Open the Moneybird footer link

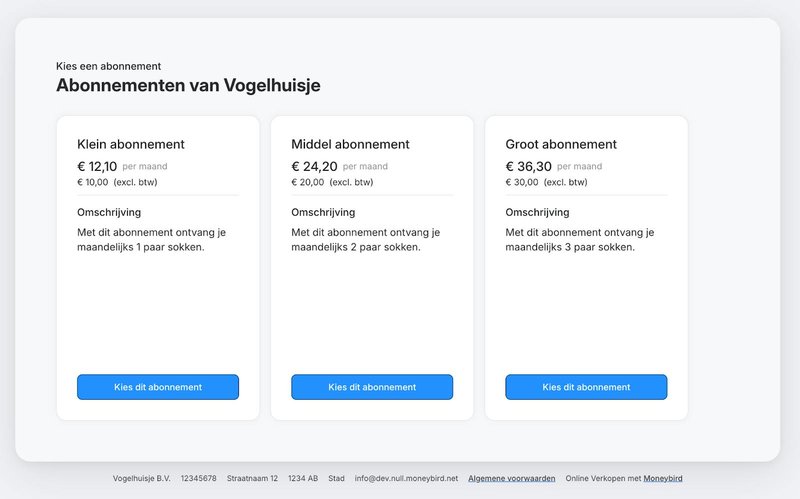pos(663,478)
